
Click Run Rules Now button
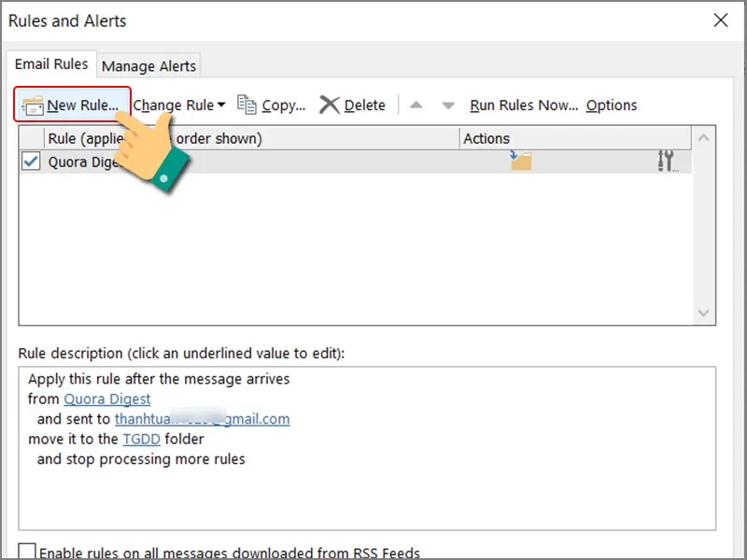coord(524,105)
